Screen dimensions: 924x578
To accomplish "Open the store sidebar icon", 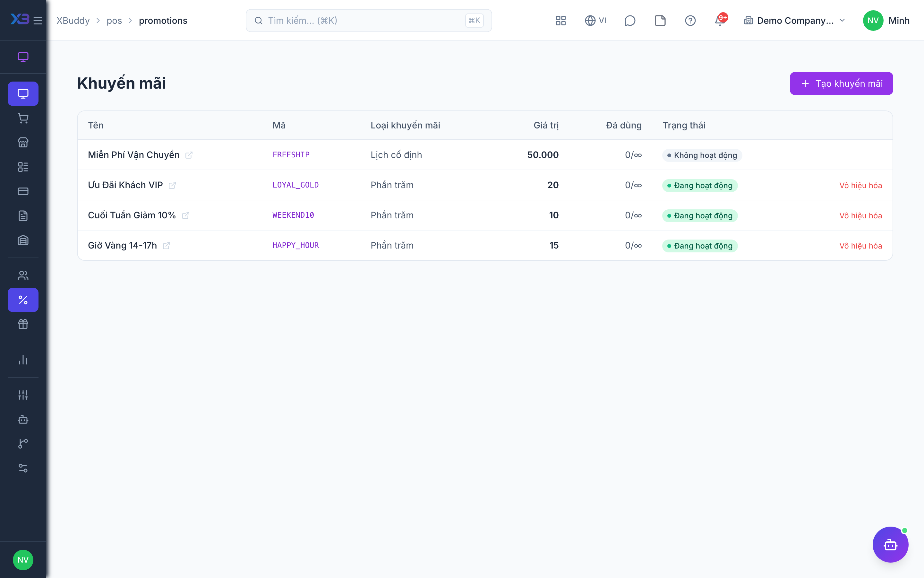I will click(x=23, y=143).
